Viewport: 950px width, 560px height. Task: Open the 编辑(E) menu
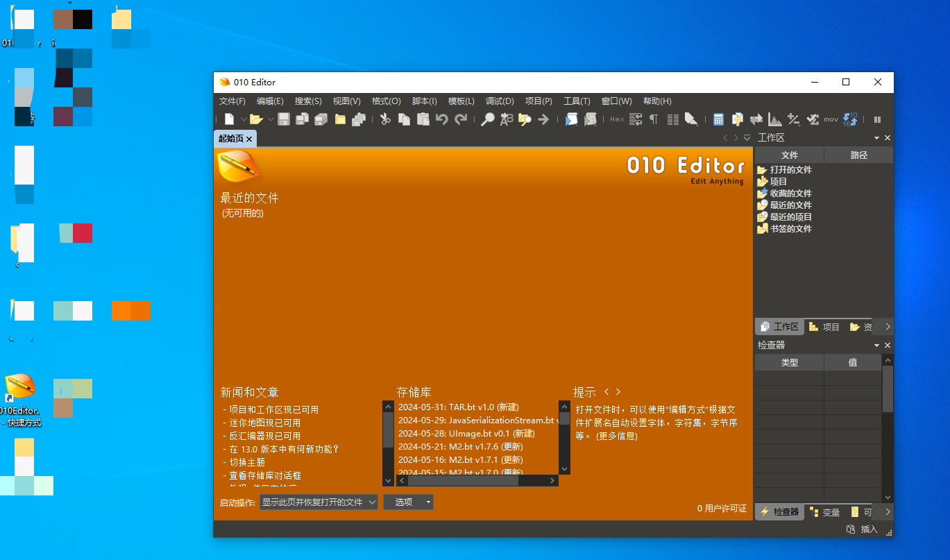coord(270,101)
